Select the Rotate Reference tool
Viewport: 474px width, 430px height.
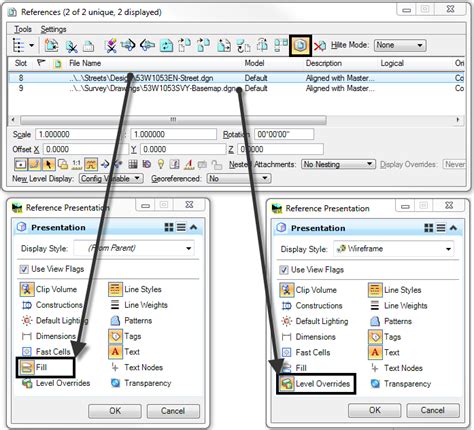243,45
